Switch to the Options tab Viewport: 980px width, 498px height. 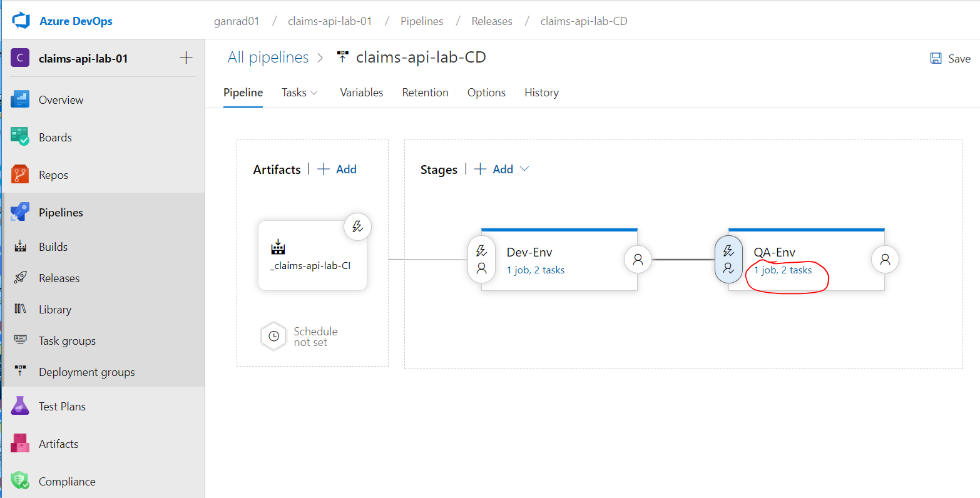click(486, 93)
